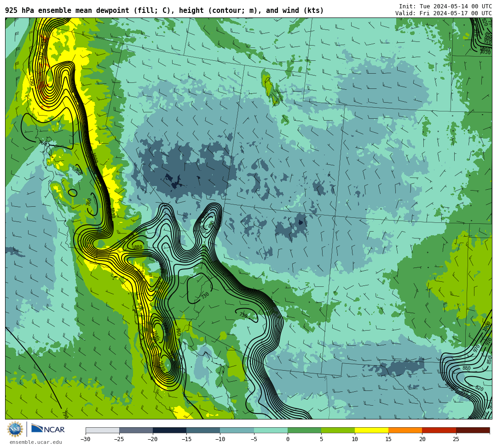Click the Valid: Fri 2024-05-17 00 UTC text
This screenshot has height=448, width=497.
point(444,13)
